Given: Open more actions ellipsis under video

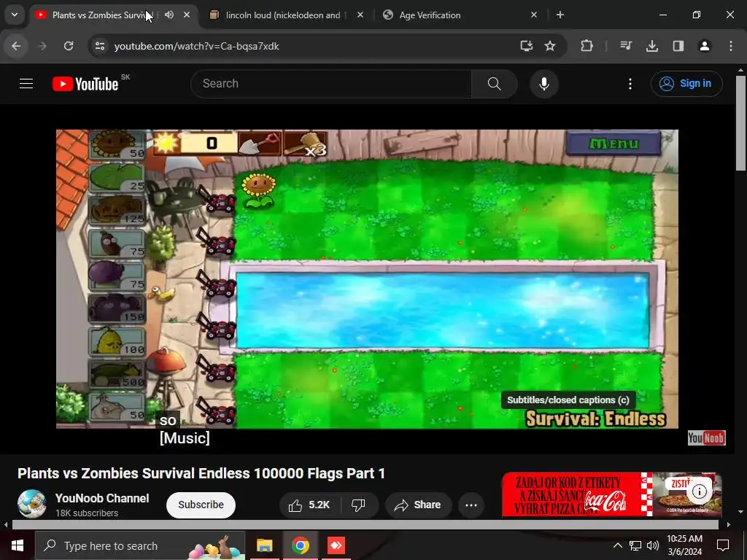Looking at the screenshot, I should [x=471, y=505].
